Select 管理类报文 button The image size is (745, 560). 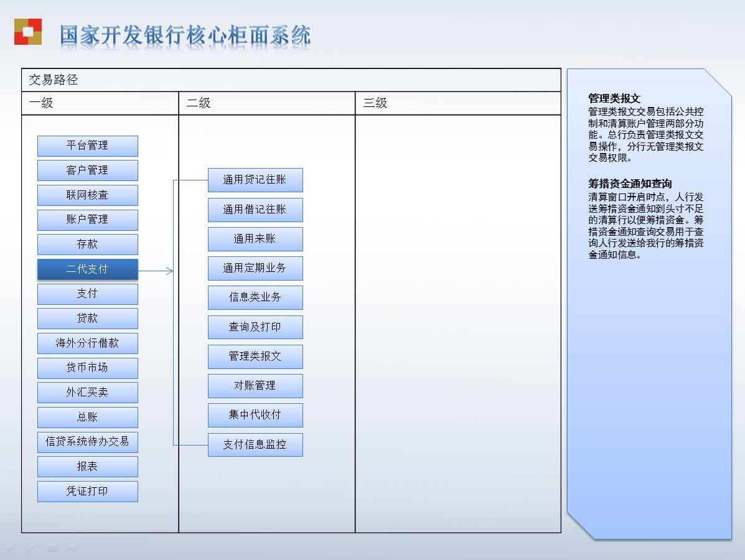click(255, 357)
